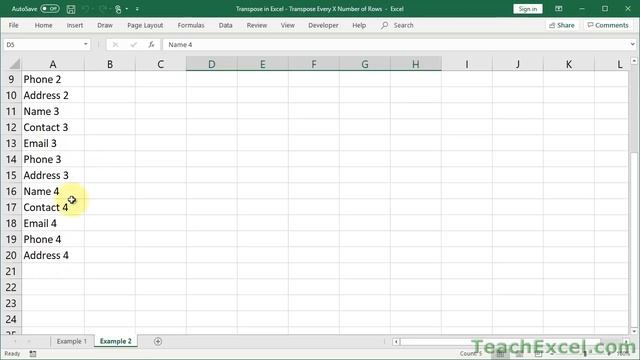Click cell containing Contact 3
Screen dimensions: 640x360
pyautogui.click(x=53, y=127)
